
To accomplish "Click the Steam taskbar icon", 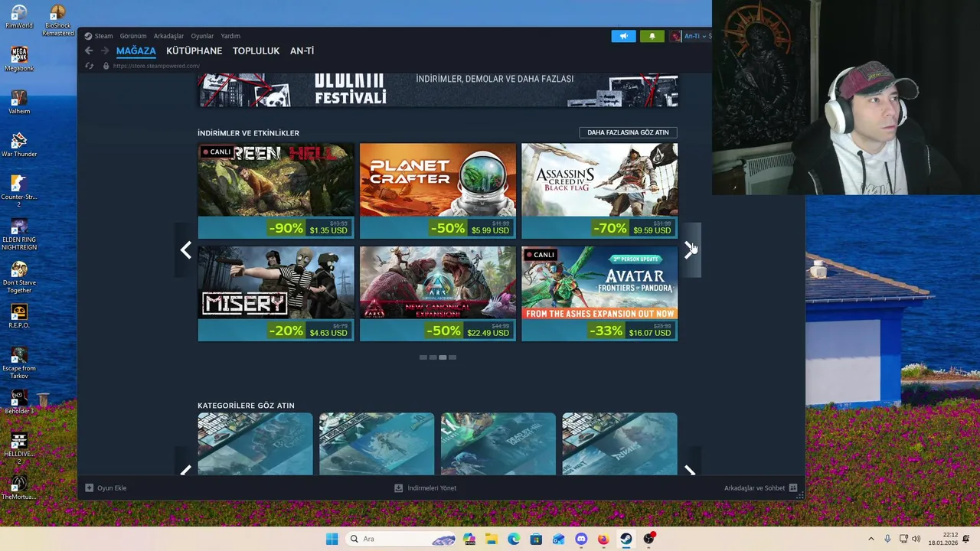I will coord(626,539).
